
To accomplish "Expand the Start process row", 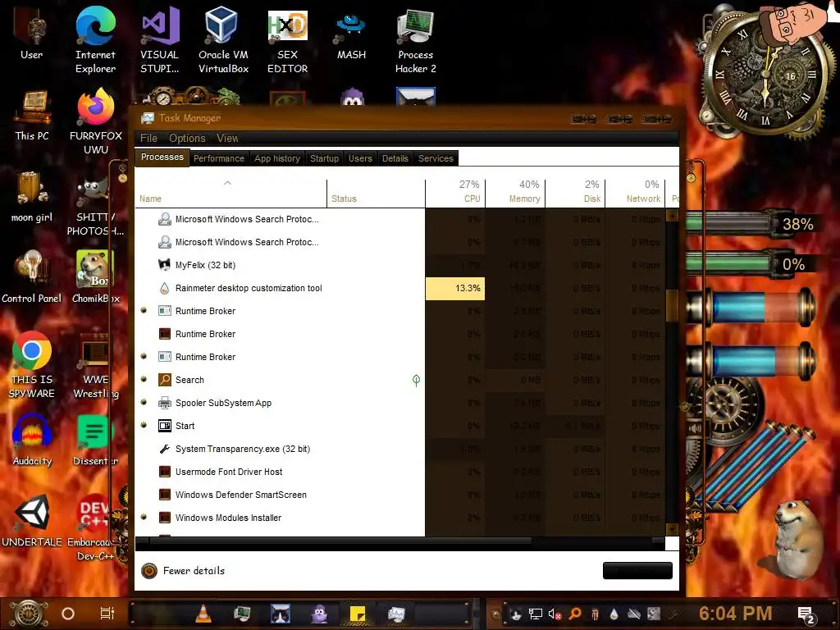I will (144, 426).
